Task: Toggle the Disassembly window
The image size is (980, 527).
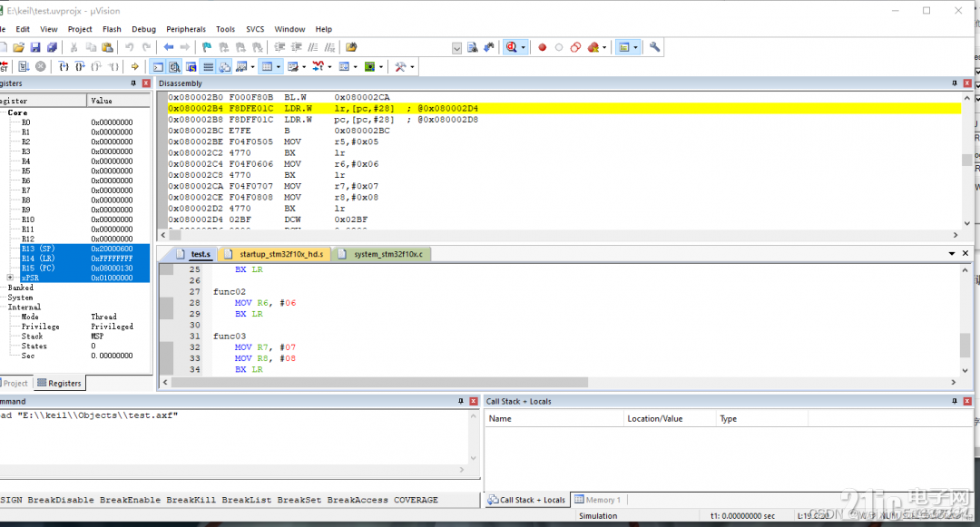Action: (174, 67)
